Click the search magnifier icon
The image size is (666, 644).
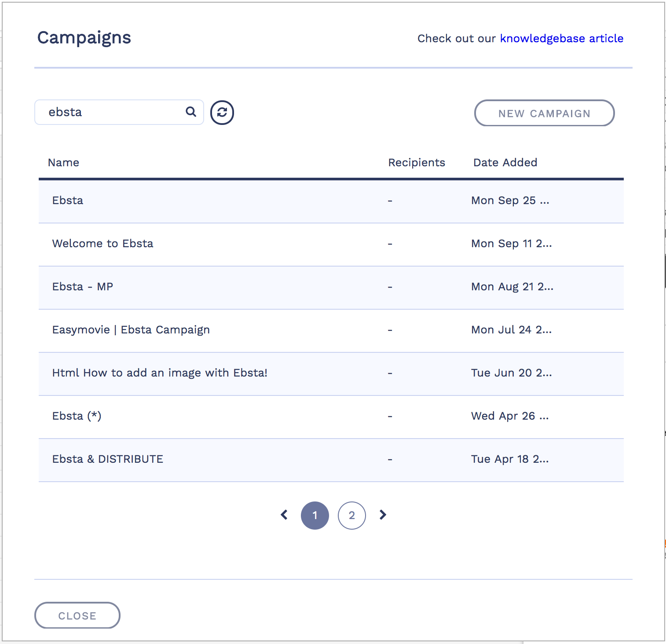coord(191,112)
